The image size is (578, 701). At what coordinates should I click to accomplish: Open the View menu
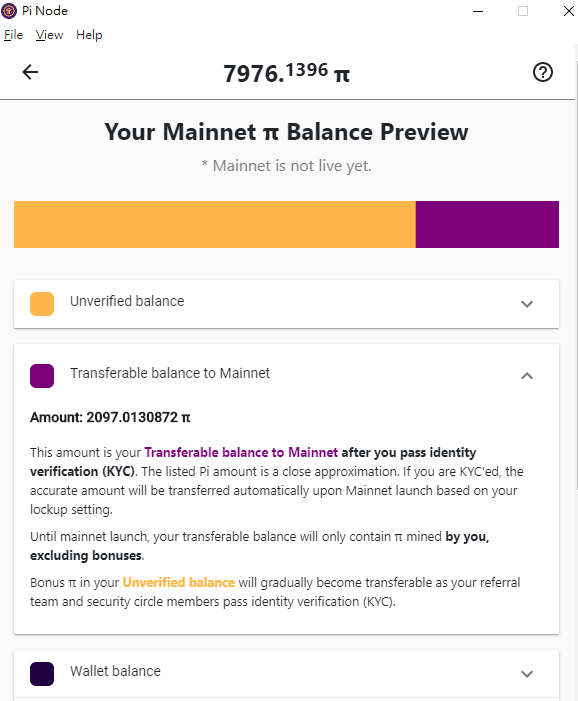(x=49, y=35)
